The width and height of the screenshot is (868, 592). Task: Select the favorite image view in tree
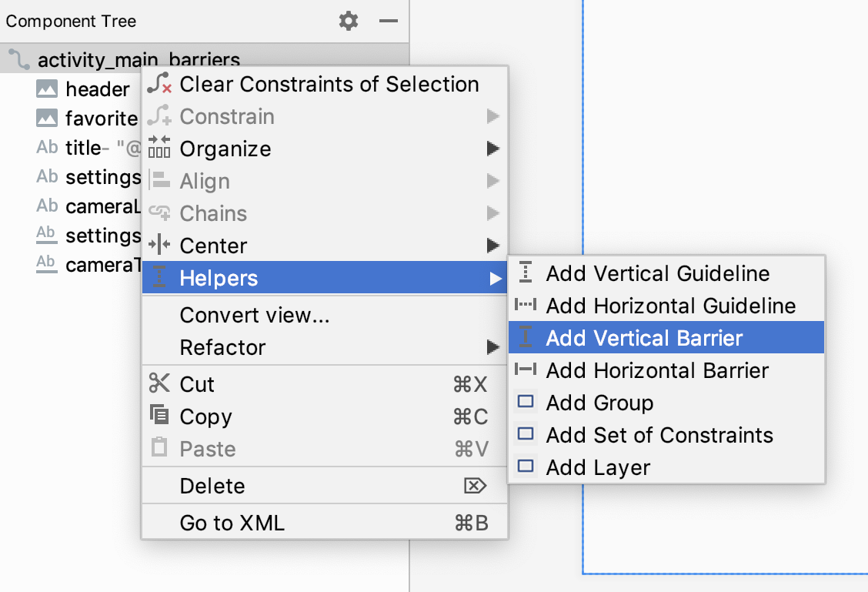click(101, 119)
